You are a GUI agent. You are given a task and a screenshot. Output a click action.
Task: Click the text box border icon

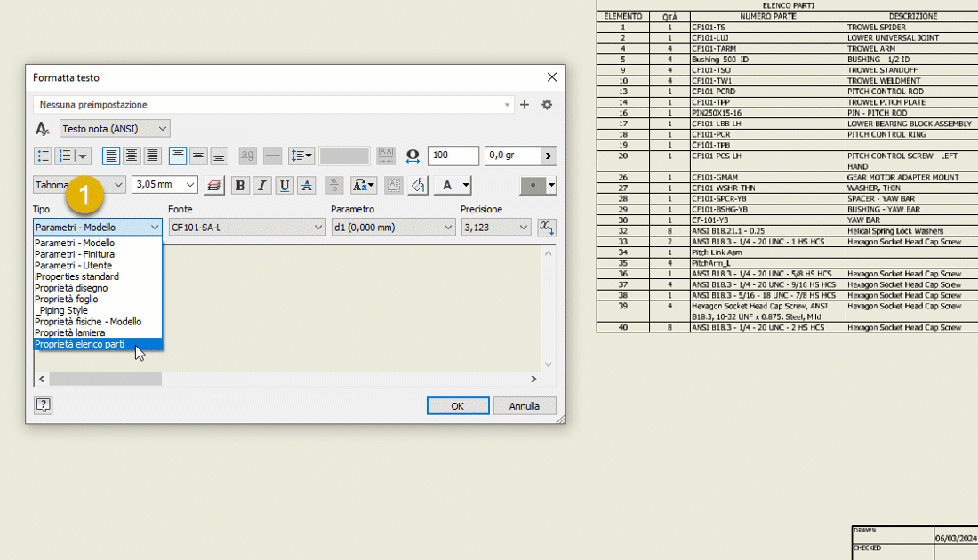coord(394,185)
